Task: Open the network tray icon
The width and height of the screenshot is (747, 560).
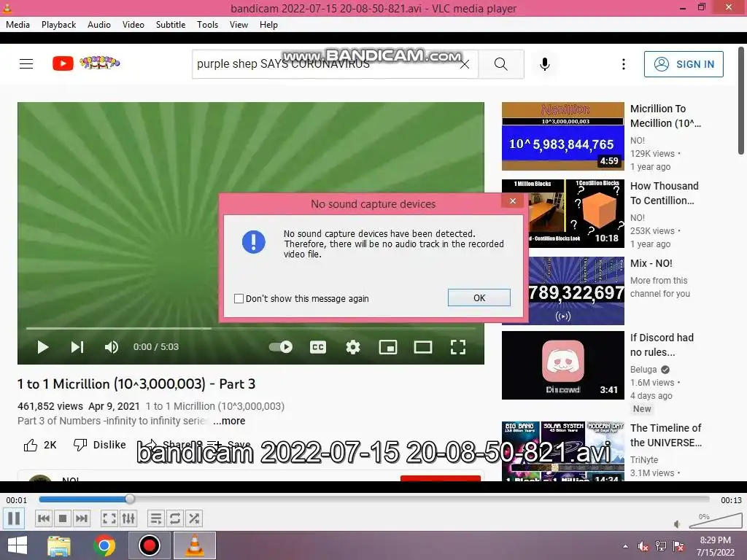Action: click(661, 546)
